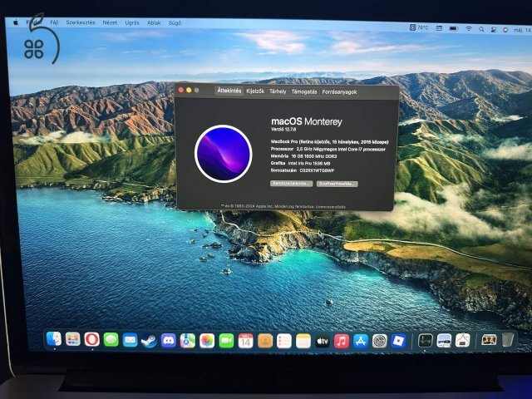Open the Reminders app in the Dock
The height and width of the screenshot is (399, 532).
click(284, 342)
